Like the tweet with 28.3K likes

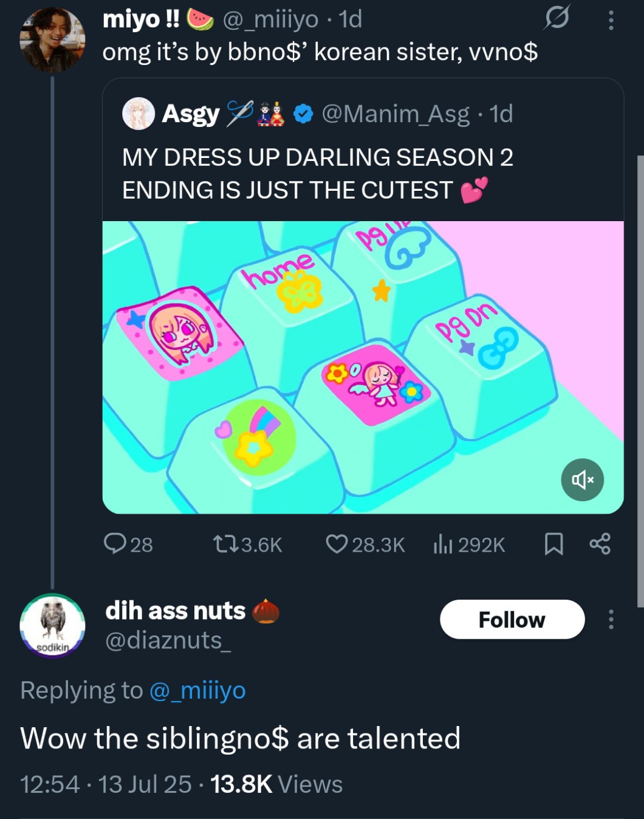[337, 544]
